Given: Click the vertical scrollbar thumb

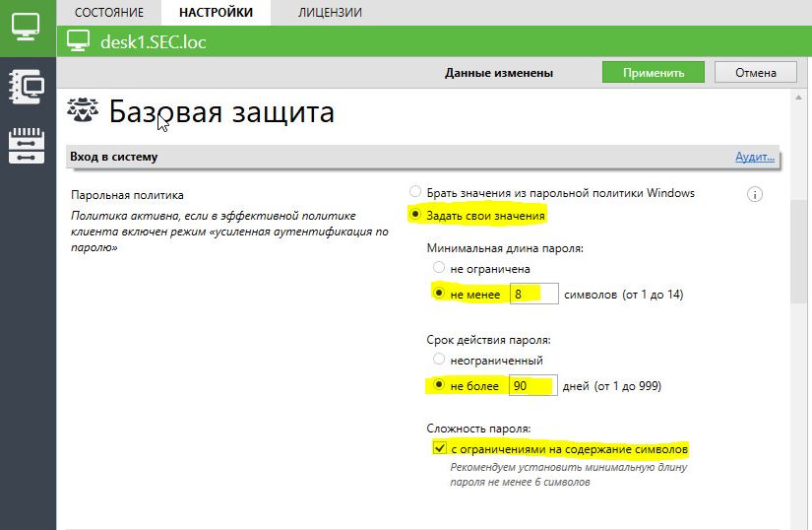Looking at the screenshot, I should 798,251.
